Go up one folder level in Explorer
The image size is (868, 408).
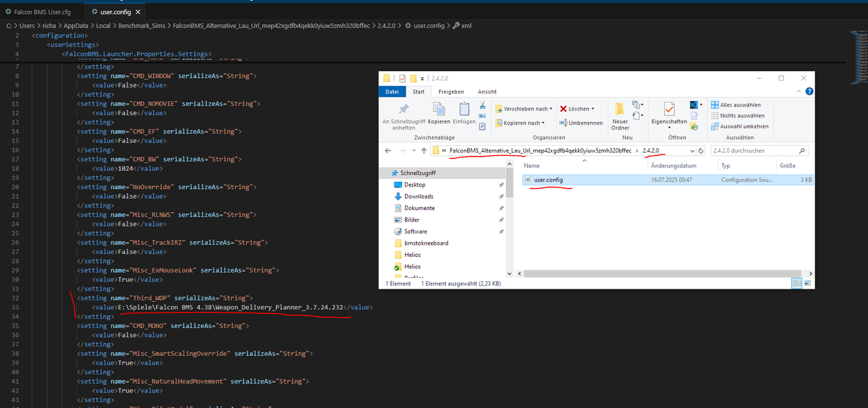tap(424, 150)
